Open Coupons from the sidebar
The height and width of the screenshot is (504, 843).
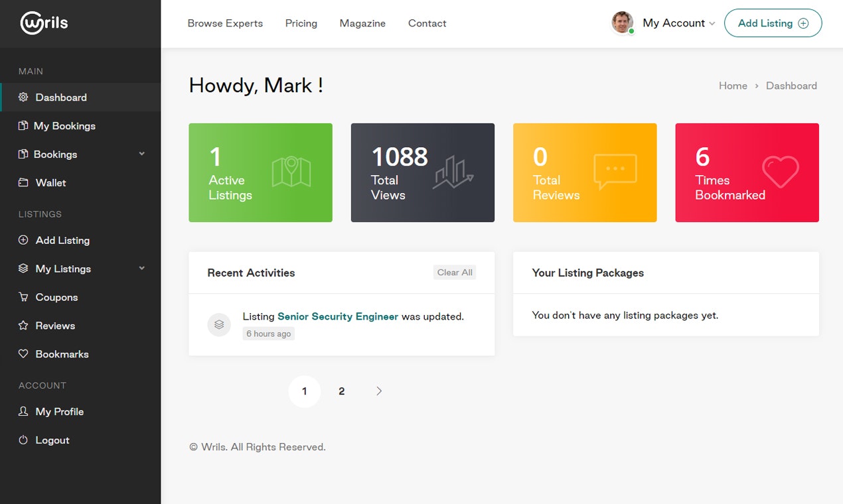point(56,297)
